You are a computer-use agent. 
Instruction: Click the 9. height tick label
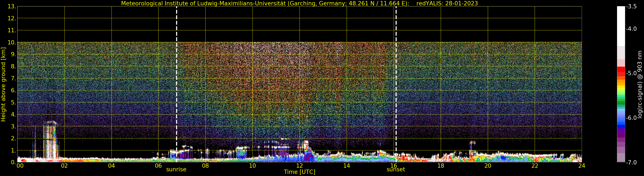point(13,55)
